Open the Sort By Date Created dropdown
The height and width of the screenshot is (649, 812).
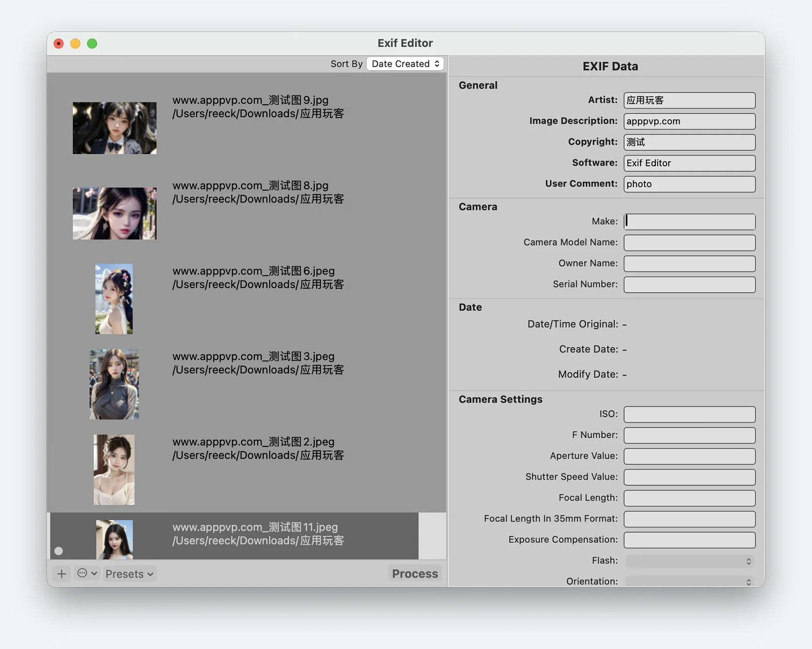[405, 64]
